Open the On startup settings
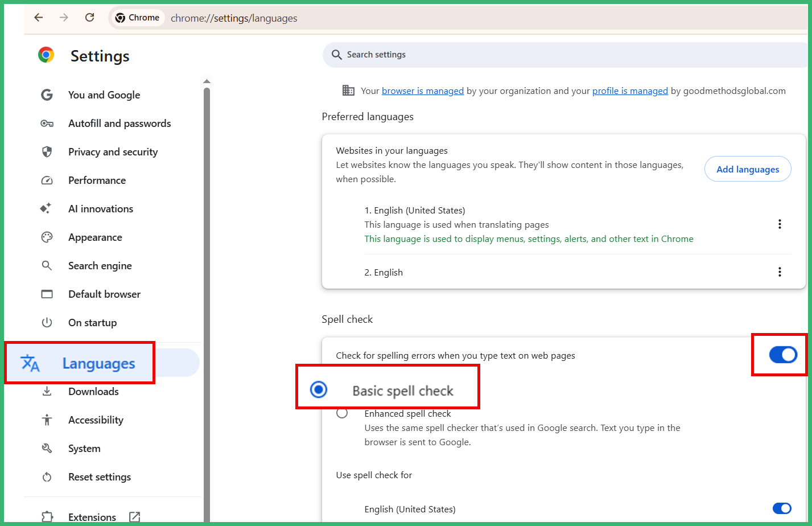The height and width of the screenshot is (526, 812). coord(92,322)
